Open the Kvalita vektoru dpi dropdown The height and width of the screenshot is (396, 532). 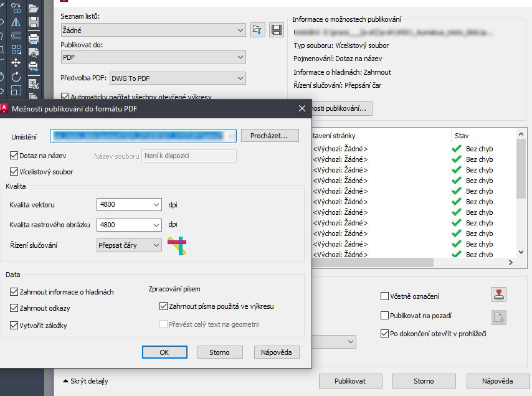tap(156, 204)
